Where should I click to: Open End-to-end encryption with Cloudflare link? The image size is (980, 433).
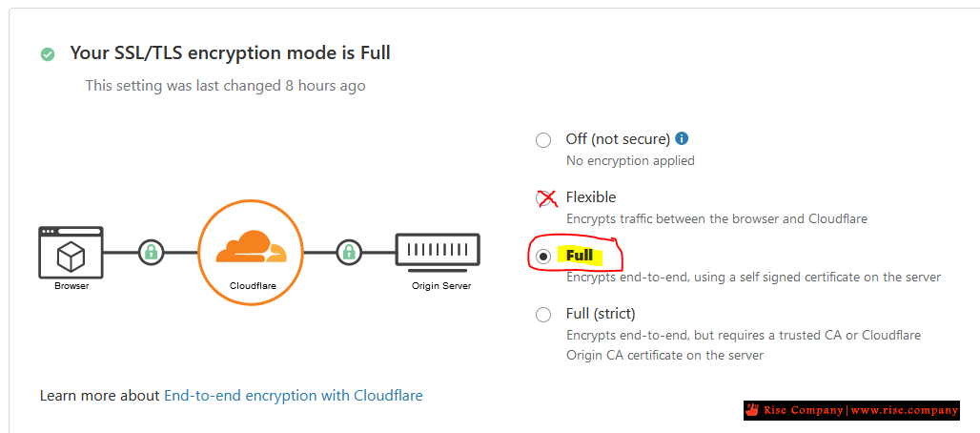293,396
